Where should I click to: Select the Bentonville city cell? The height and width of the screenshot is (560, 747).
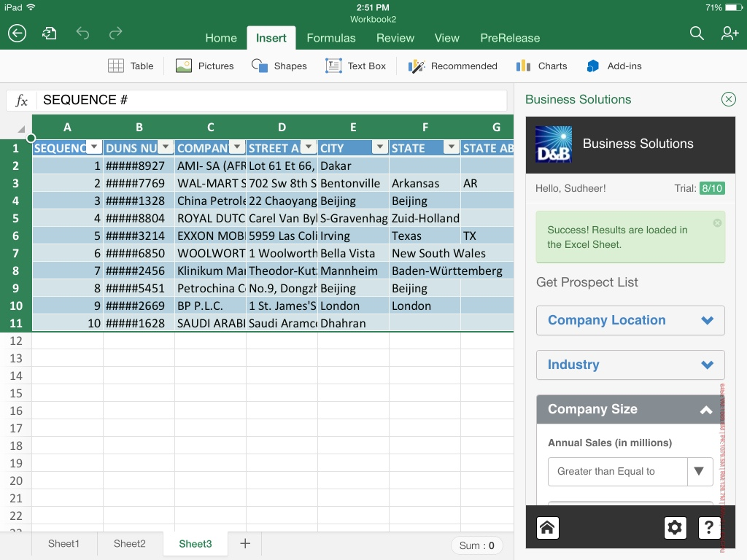pos(354,183)
